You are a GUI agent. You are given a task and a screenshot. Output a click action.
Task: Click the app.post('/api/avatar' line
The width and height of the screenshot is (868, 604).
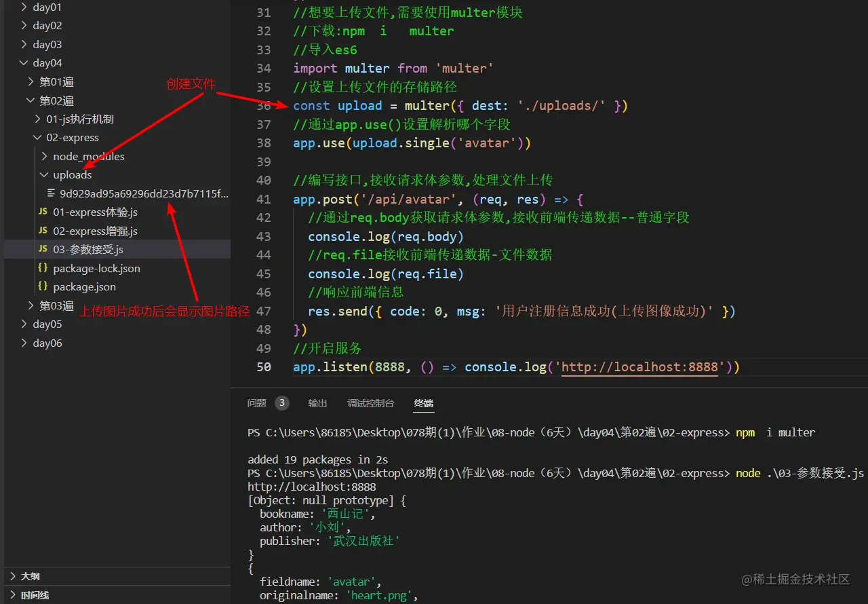438,200
